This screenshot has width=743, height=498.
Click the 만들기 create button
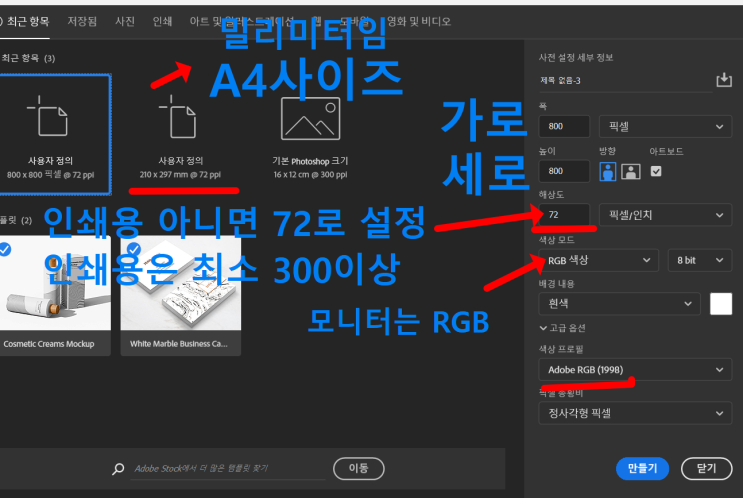click(x=642, y=469)
